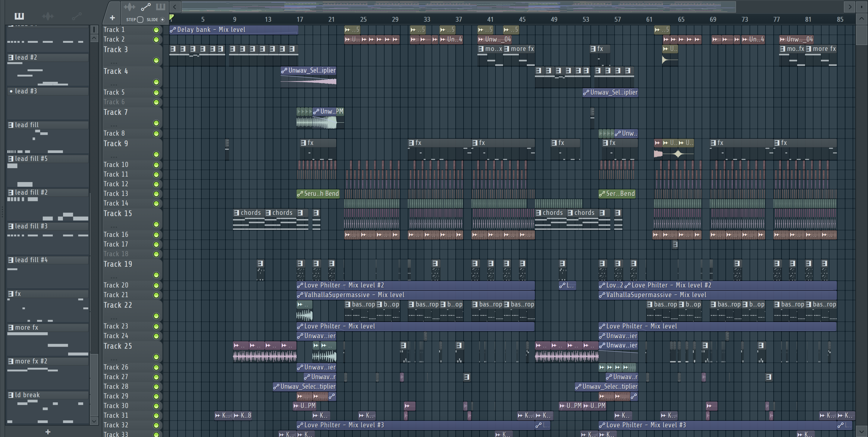
Task: Toggle the Track 15 mute LED
Action: pos(156,225)
